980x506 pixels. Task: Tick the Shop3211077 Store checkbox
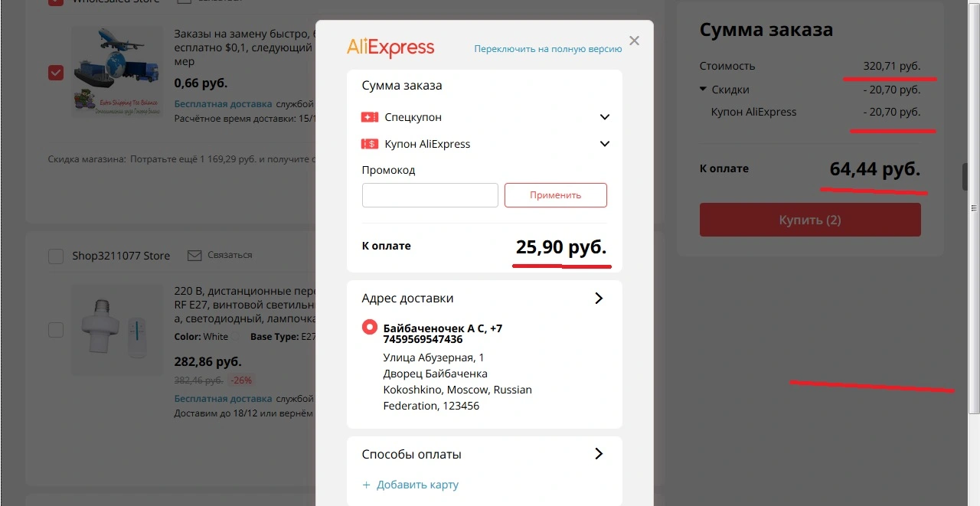click(56, 256)
